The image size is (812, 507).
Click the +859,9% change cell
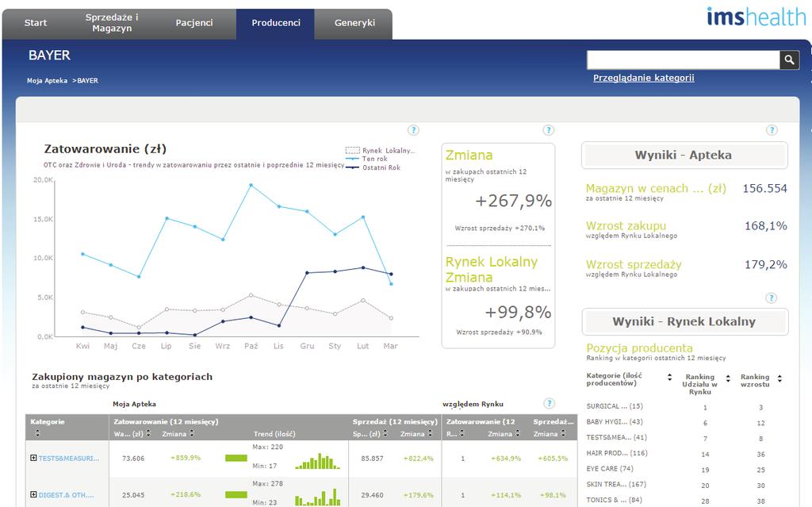pyautogui.click(x=186, y=458)
